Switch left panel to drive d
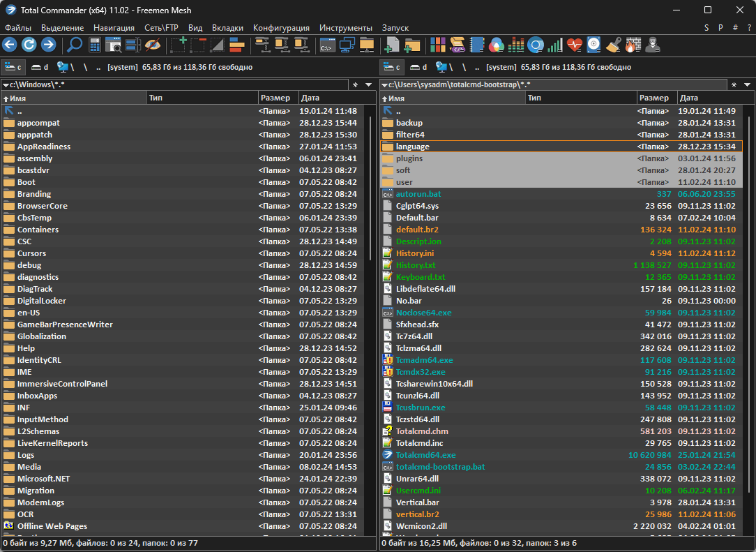Viewport: 756px width, 552px height. (40, 67)
